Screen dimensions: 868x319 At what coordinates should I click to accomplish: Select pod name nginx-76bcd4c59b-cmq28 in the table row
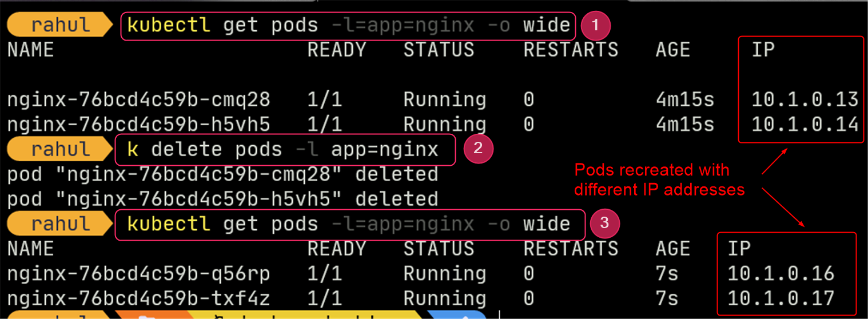point(139,100)
